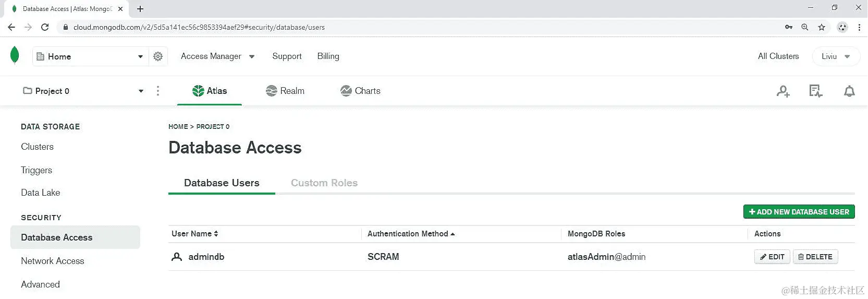Reload the page in the browser
The height and width of the screenshot is (299, 868).
click(x=45, y=27)
